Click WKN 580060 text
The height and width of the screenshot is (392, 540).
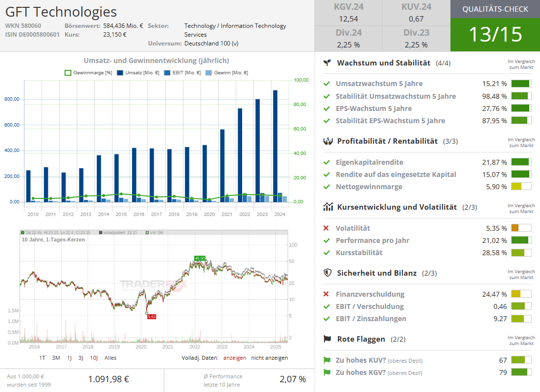tap(23, 26)
